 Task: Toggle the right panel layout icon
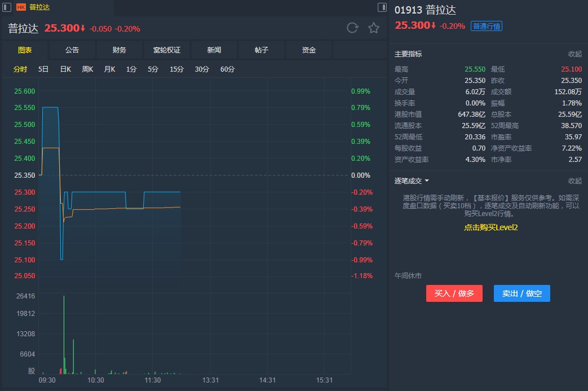(382, 7)
